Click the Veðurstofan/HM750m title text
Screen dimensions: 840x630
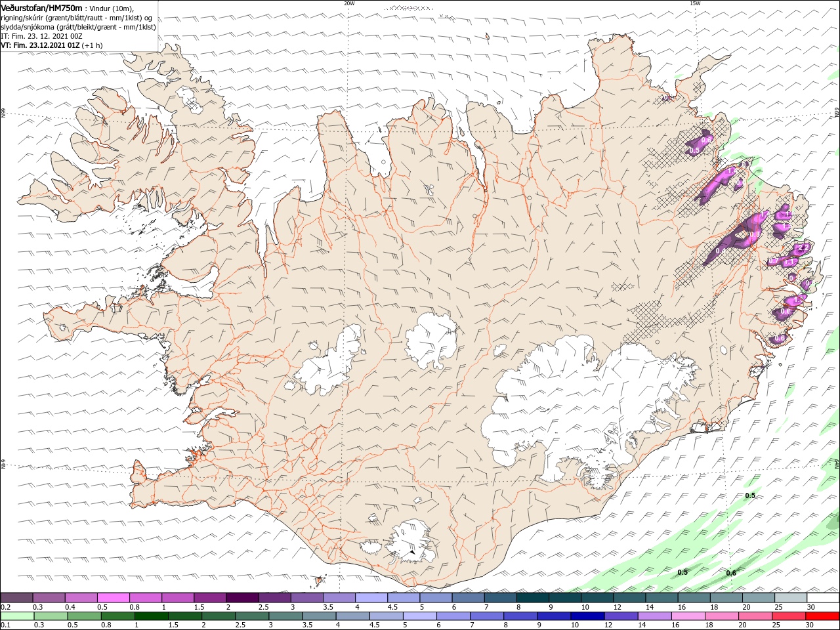(x=42, y=7)
